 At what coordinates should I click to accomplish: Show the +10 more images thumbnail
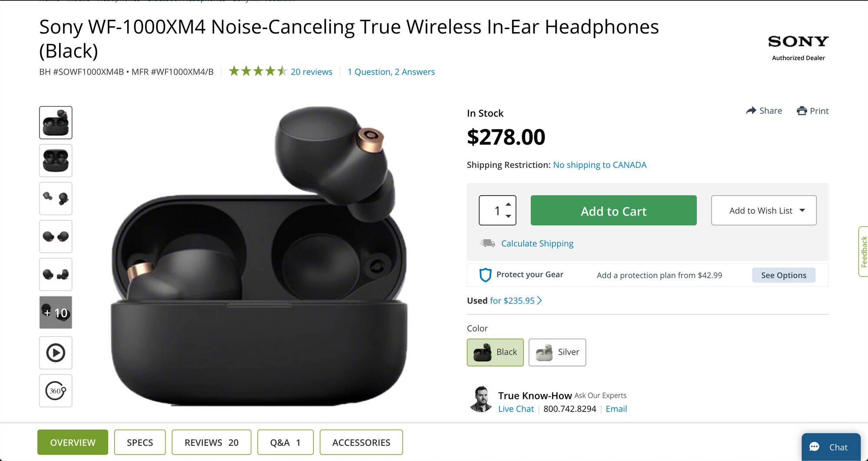click(x=56, y=312)
